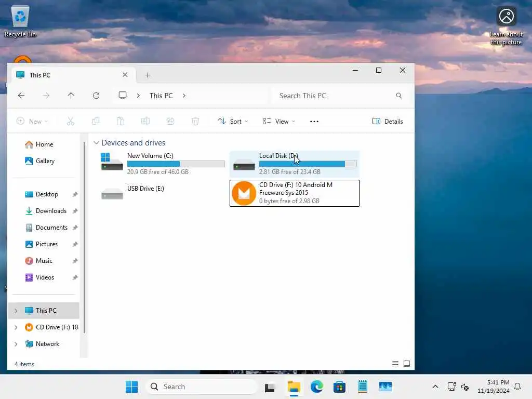The width and height of the screenshot is (532, 399).
Task: Click the D: drive usage bar
Action: point(308,164)
